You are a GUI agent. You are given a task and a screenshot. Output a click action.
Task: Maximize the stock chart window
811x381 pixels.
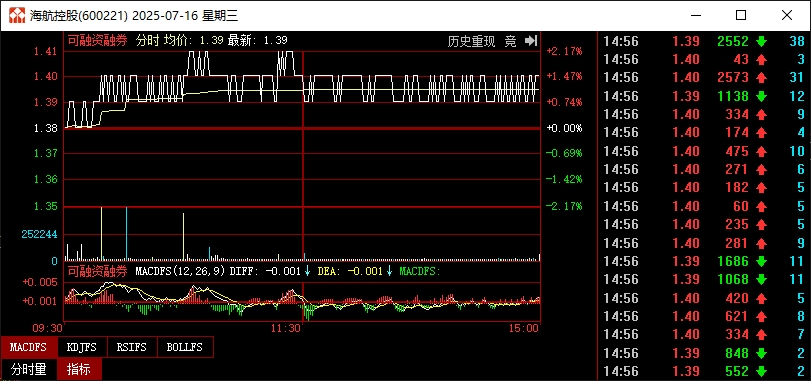coord(741,16)
